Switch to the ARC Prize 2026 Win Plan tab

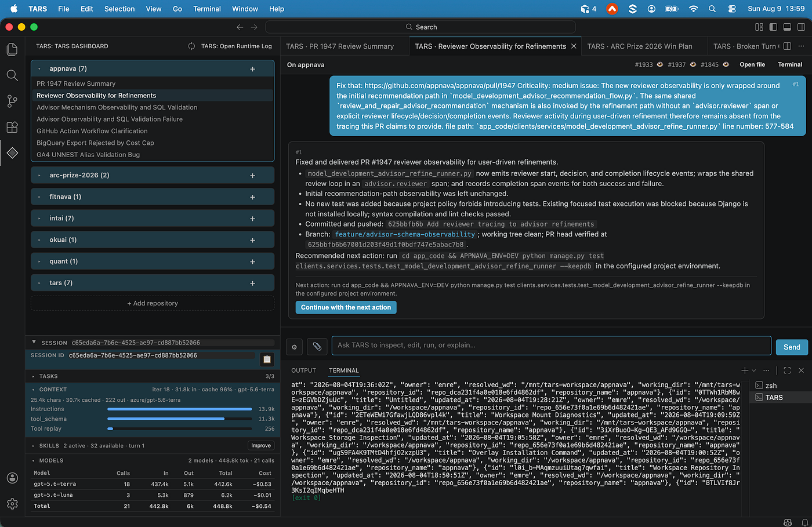[x=640, y=46]
